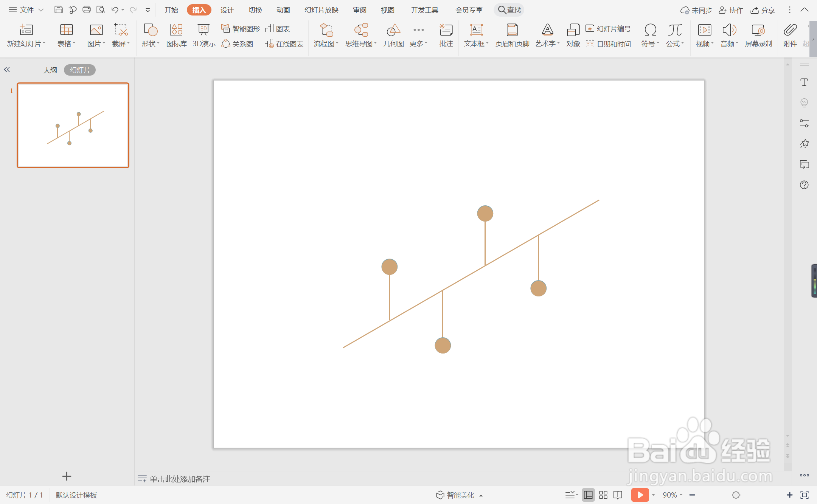The width and height of the screenshot is (817, 504).
Task: Open the 设计 ribbon tab
Action: click(x=227, y=10)
